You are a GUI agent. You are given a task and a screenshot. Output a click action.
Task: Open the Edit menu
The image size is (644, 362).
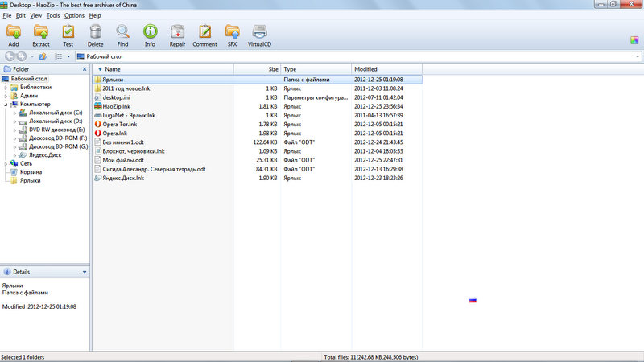click(21, 15)
